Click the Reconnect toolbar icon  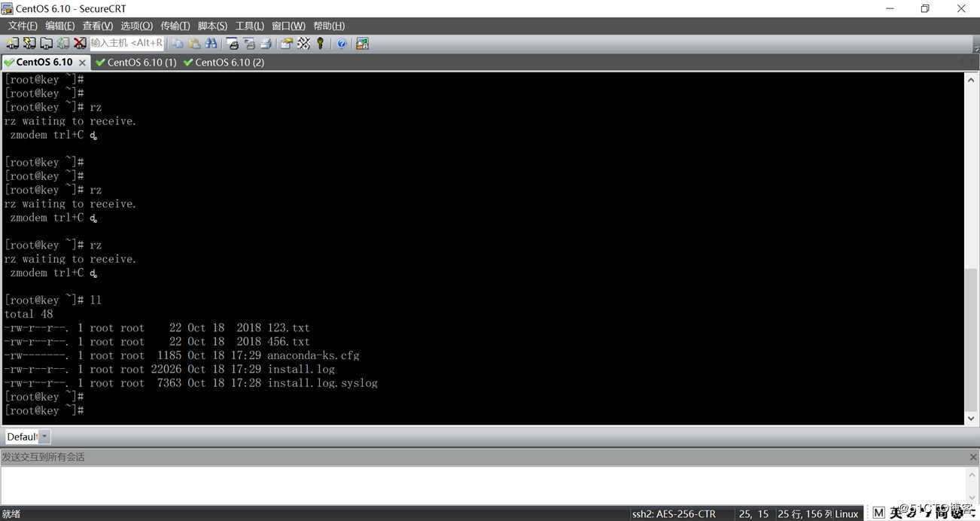point(62,44)
